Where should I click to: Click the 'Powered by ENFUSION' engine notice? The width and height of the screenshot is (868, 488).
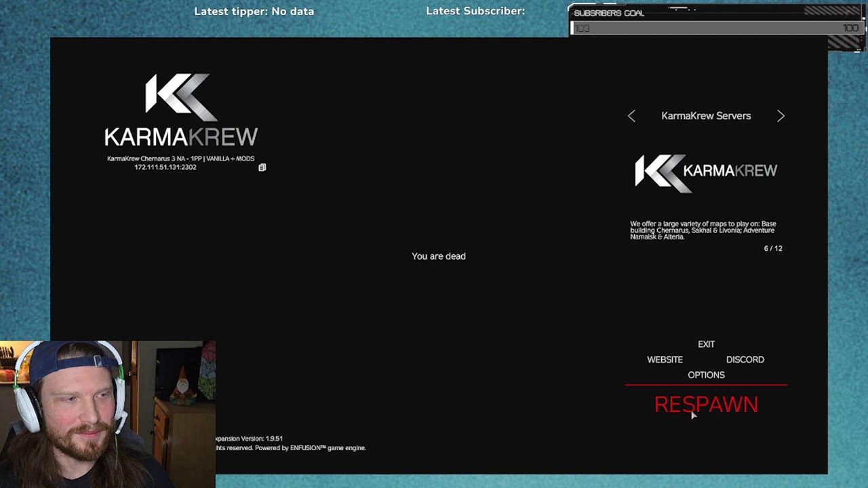tap(310, 448)
